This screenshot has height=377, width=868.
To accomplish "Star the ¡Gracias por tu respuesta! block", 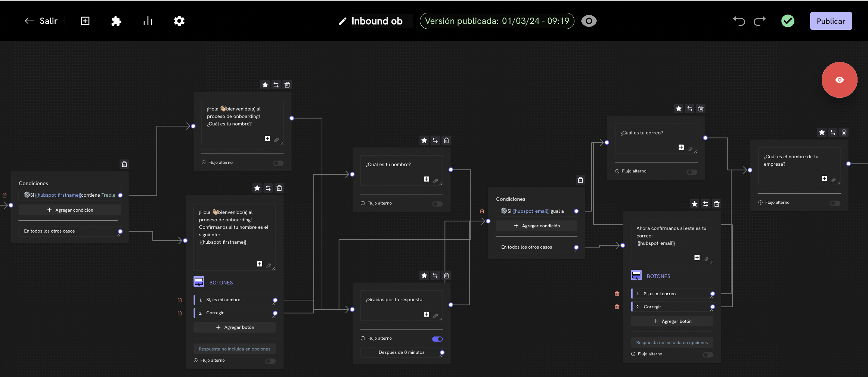I will 424,275.
